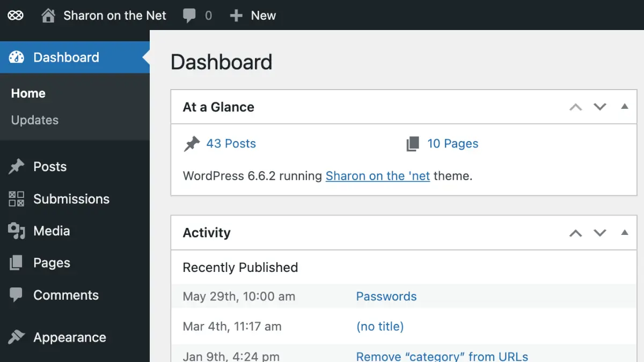644x362 pixels.
Task: View the Sharon on the 'net theme link
Action: point(377,175)
